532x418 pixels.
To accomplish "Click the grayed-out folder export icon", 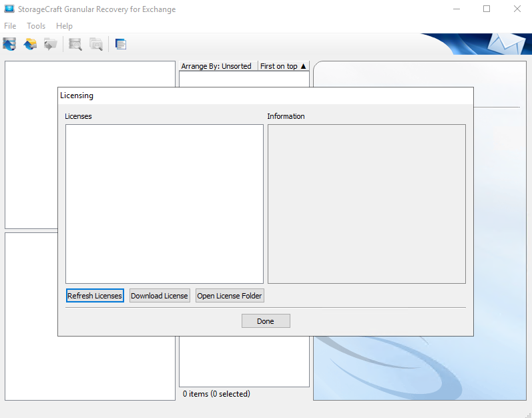I will pos(50,45).
